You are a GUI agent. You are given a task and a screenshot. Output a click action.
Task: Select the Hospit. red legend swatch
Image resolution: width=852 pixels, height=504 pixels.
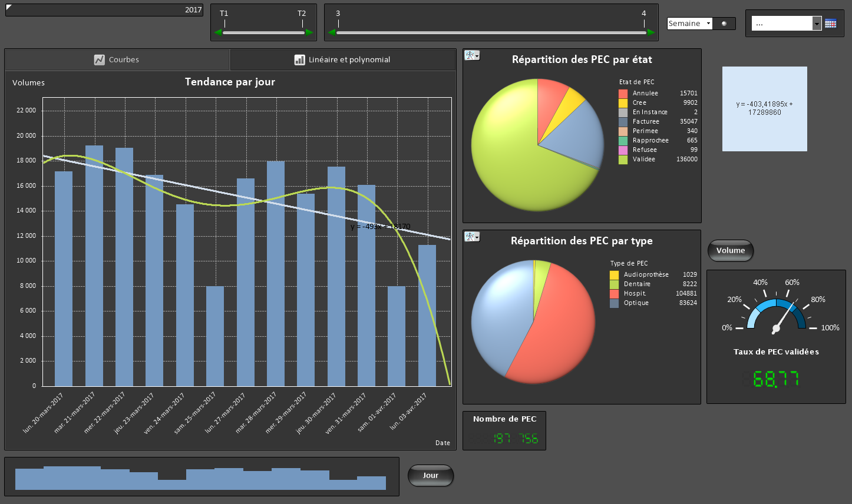[x=614, y=294]
